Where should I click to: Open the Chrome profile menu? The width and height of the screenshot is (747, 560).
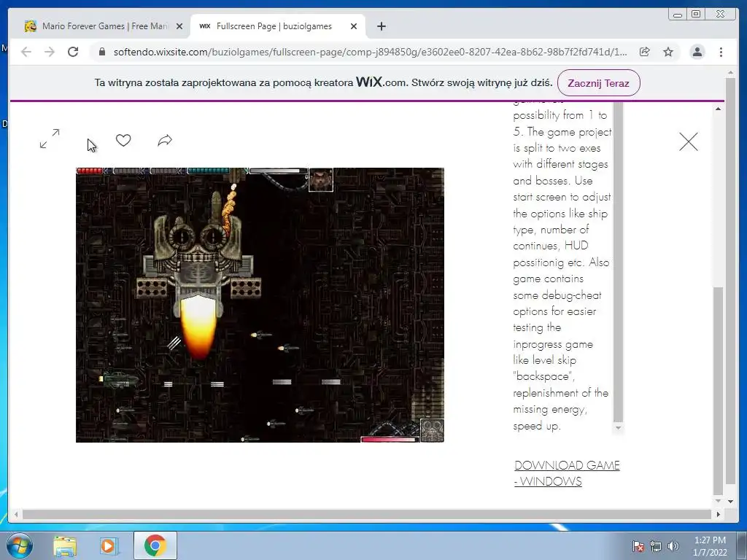(697, 52)
